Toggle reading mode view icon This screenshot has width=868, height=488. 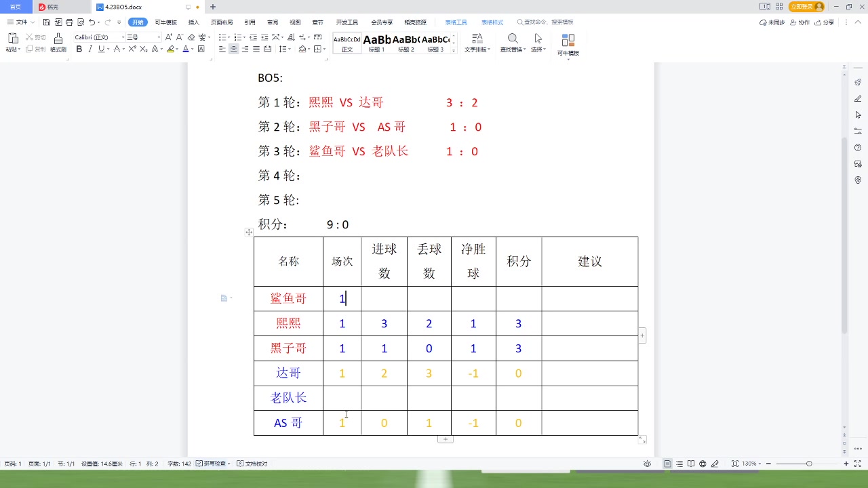coord(691,464)
